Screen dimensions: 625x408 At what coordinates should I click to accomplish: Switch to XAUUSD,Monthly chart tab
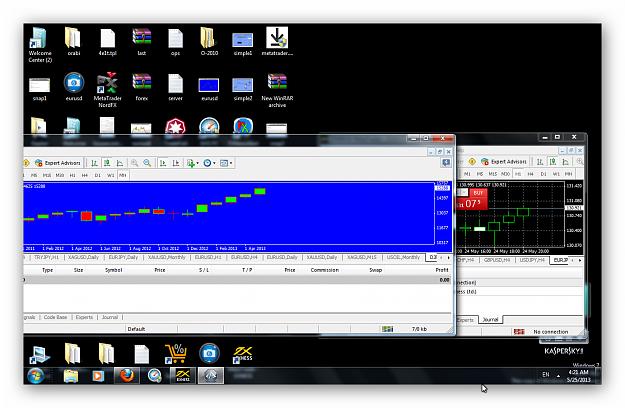pyautogui.click(x=167, y=257)
